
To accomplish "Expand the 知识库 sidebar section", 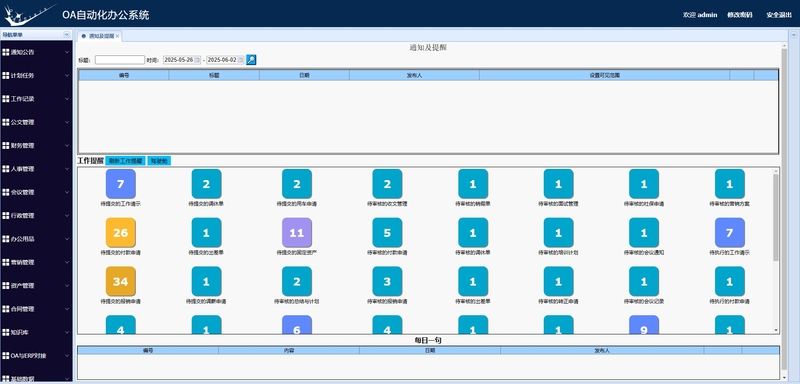I will (36, 332).
